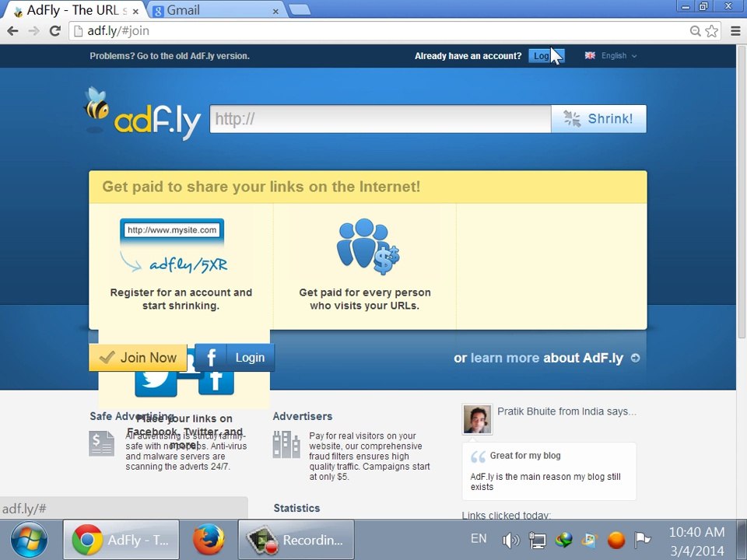Viewport: 747px width, 560px height.
Task: Click the adf.ly bee logo
Action: coord(143,114)
